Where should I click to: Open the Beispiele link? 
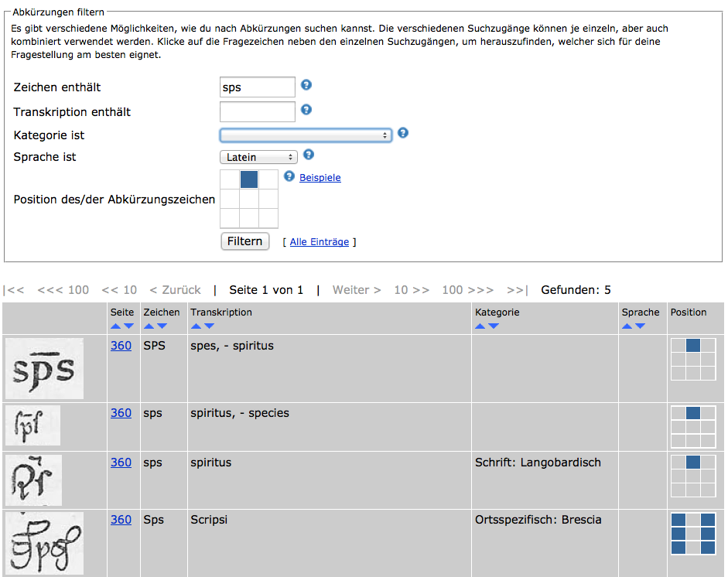(x=320, y=178)
